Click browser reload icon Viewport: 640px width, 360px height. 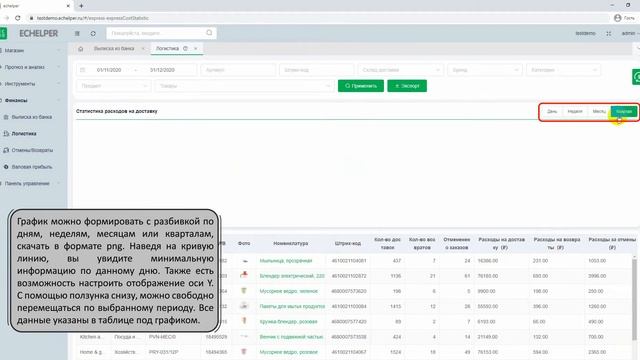click(x=18, y=18)
